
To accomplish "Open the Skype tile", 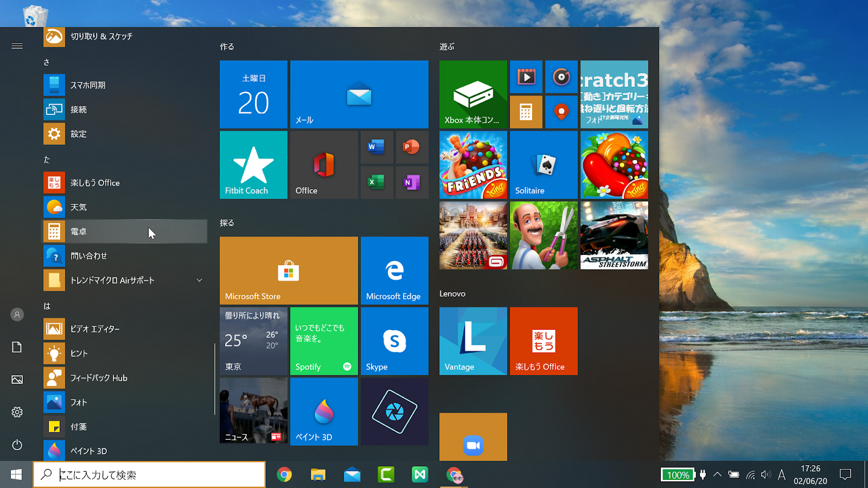I will 394,341.
